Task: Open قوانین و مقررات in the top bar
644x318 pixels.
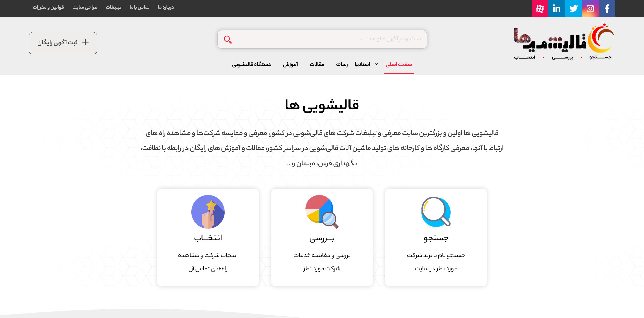Action: pos(48,7)
